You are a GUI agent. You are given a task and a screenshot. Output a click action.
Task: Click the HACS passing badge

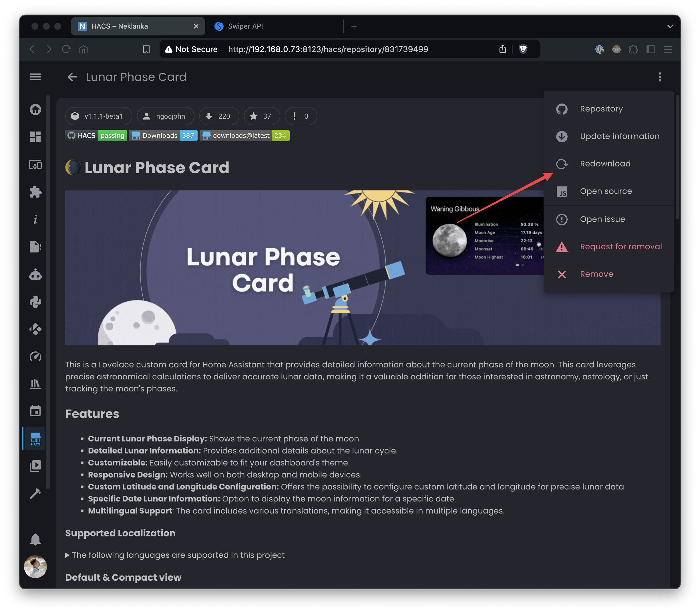96,136
